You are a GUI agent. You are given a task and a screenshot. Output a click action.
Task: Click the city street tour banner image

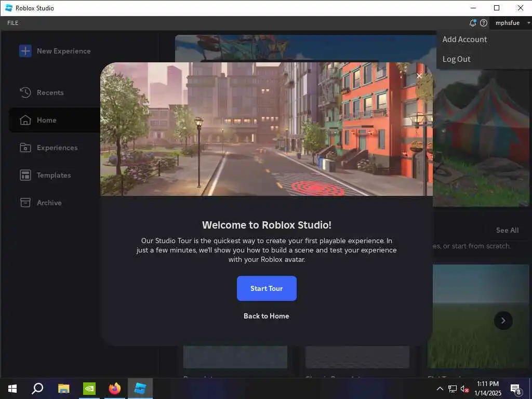tap(267, 129)
